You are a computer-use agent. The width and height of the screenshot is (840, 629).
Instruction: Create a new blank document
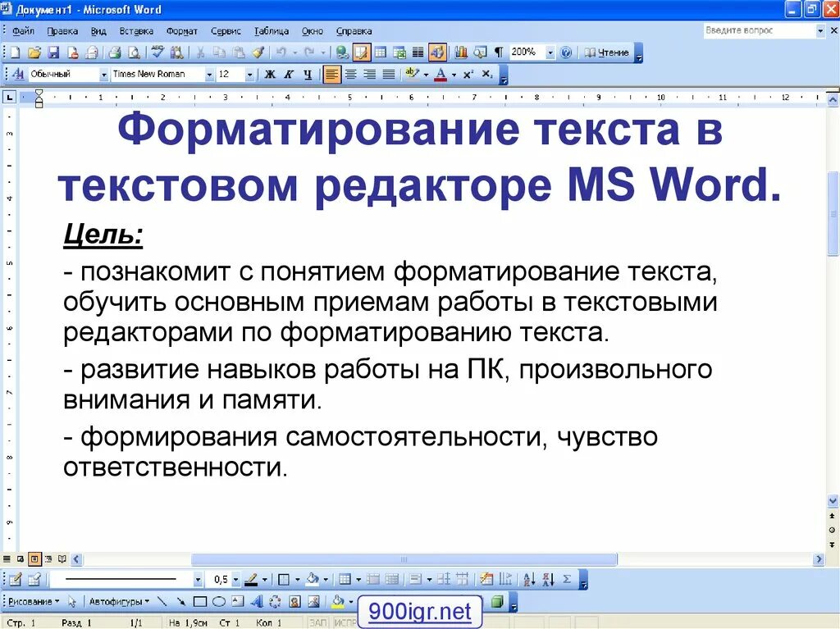coord(15,52)
